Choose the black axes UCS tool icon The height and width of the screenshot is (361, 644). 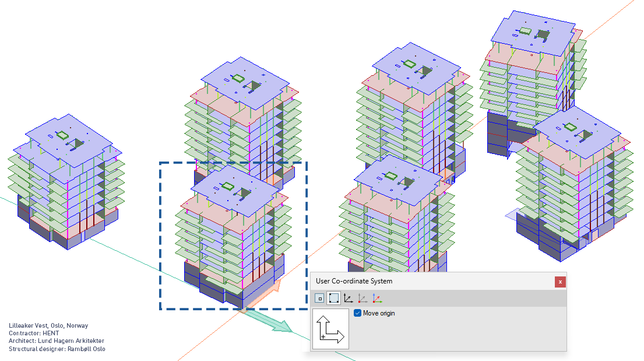pyautogui.click(x=348, y=298)
